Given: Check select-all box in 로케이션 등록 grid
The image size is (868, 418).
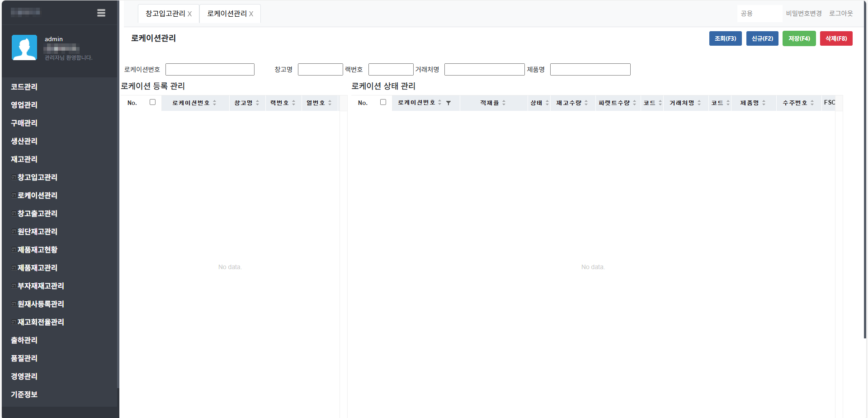Looking at the screenshot, I should [153, 102].
